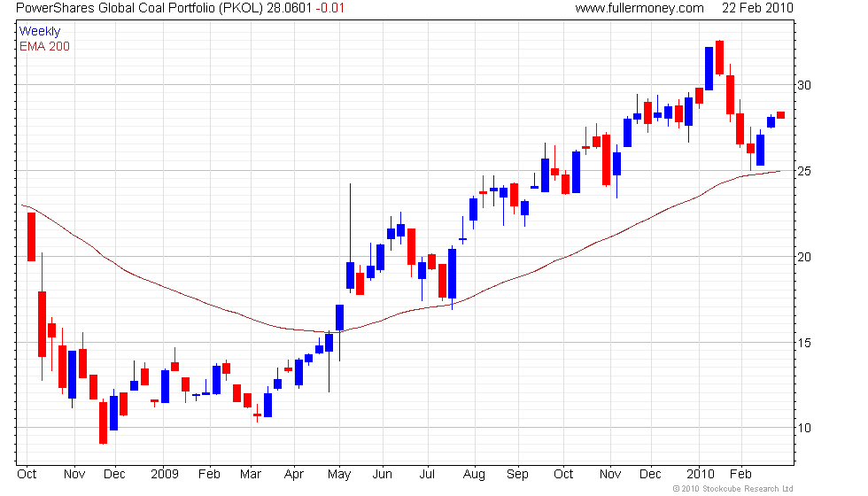Click the long-wick blue candle in early May
Viewport: 868px width, 496px height.
point(350,275)
